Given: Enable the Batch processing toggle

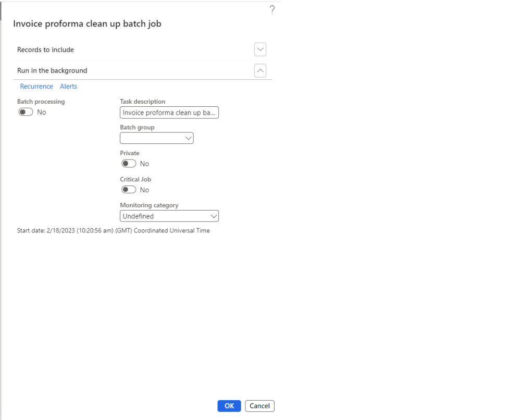Looking at the screenshot, I should click(x=25, y=112).
